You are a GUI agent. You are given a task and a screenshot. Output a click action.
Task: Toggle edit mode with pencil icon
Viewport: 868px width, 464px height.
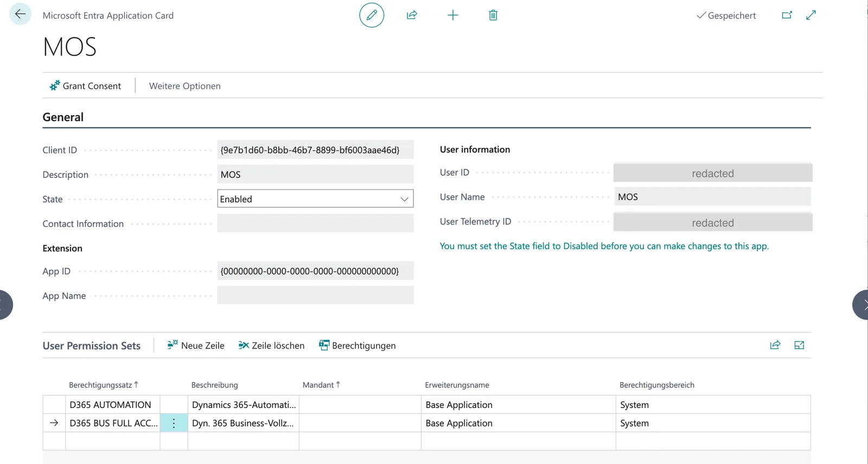point(372,15)
